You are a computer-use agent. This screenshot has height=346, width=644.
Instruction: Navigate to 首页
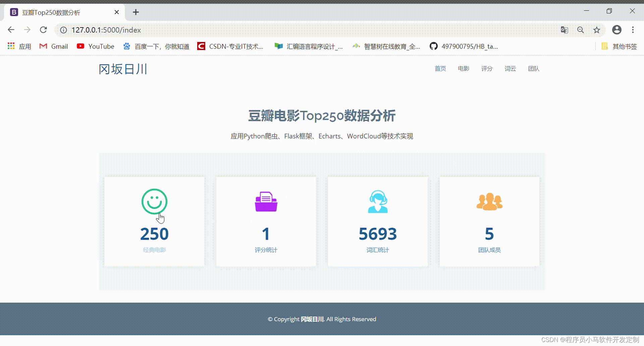coord(440,69)
